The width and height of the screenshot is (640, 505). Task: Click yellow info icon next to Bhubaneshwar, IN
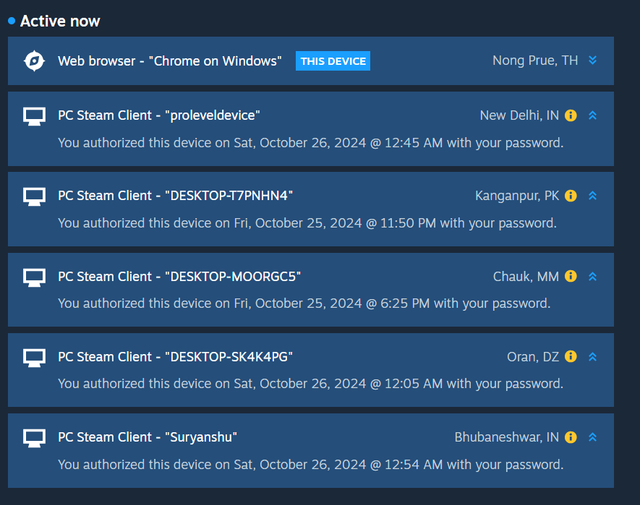click(x=571, y=437)
